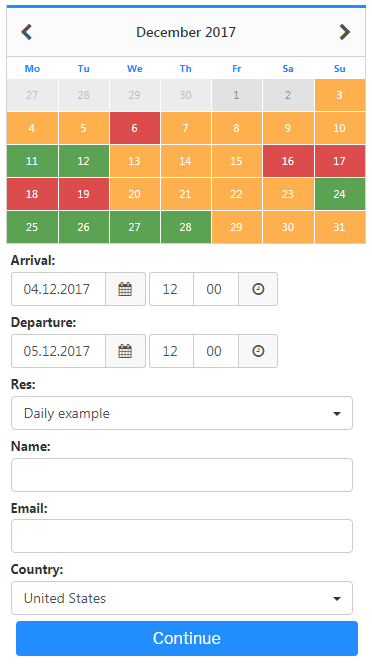
Task: Expand the Res dropdown showing Daily example
Action: point(182,413)
